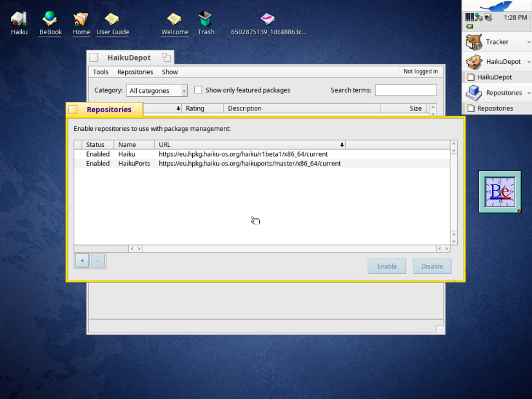Toggle Show only featured packages checkbox
Screen dimensions: 532x399
[x=198, y=90]
